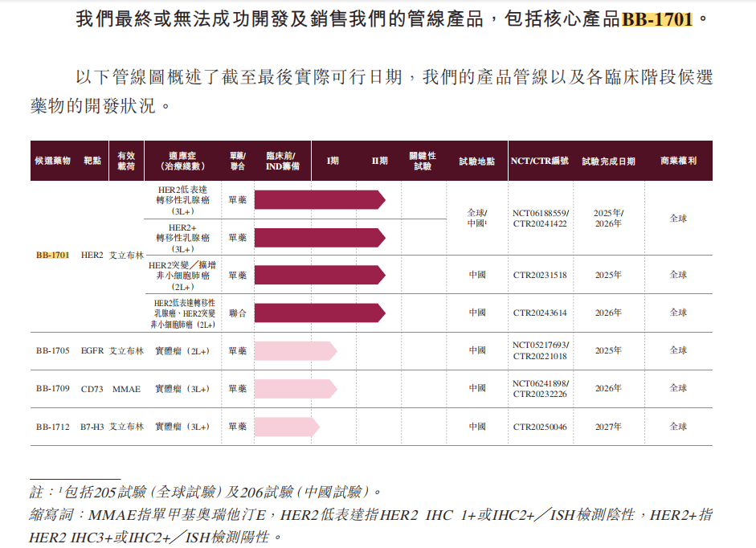Select the BB-1709 candidate drug cell

tap(52, 389)
